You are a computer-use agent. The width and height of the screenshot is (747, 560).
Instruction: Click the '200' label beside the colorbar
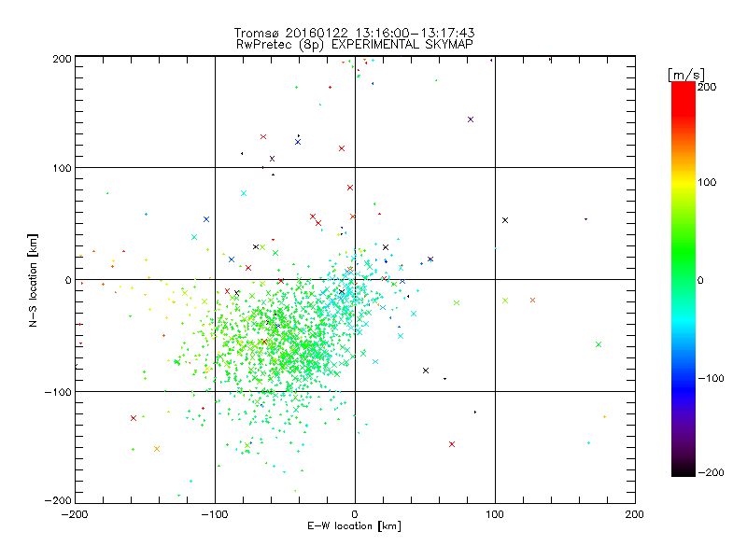(x=707, y=87)
